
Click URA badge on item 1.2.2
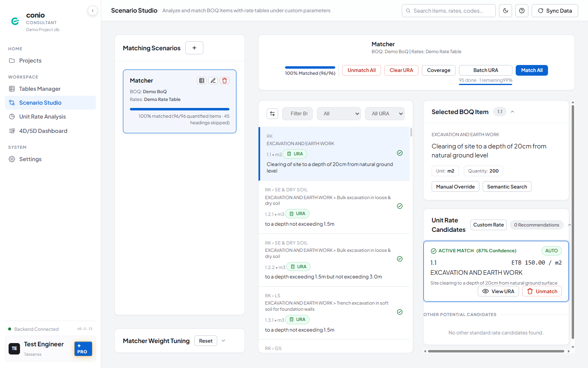[x=298, y=267]
